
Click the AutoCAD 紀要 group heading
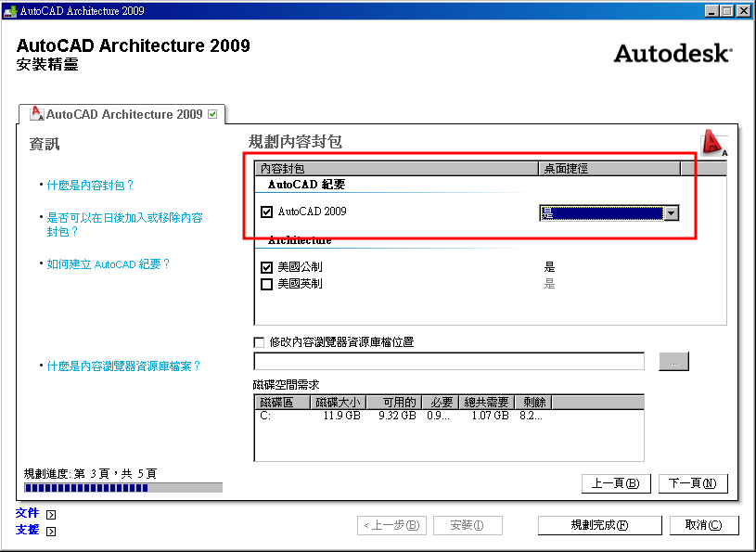coord(307,185)
